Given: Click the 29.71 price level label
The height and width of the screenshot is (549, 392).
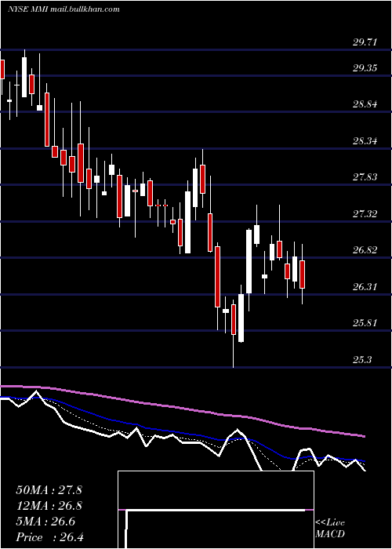Looking at the screenshot, I should pos(365,42).
